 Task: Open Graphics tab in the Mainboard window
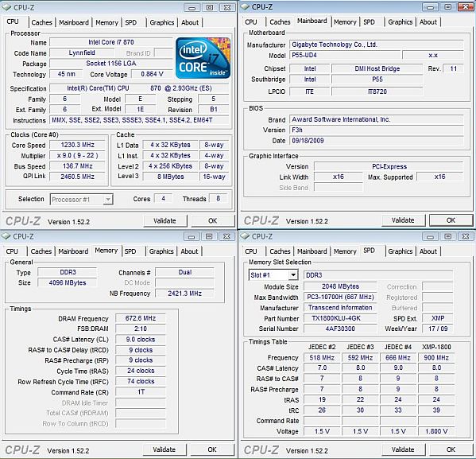[x=400, y=22]
